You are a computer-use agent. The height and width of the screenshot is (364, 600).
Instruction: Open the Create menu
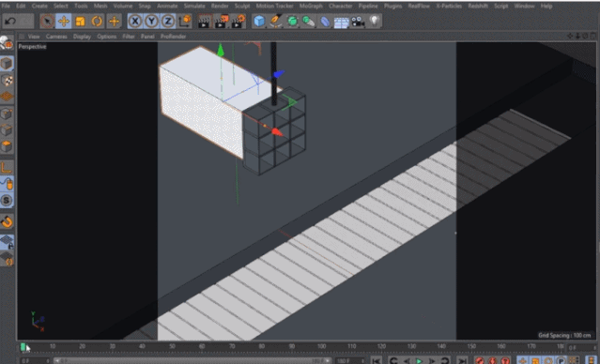click(x=39, y=7)
